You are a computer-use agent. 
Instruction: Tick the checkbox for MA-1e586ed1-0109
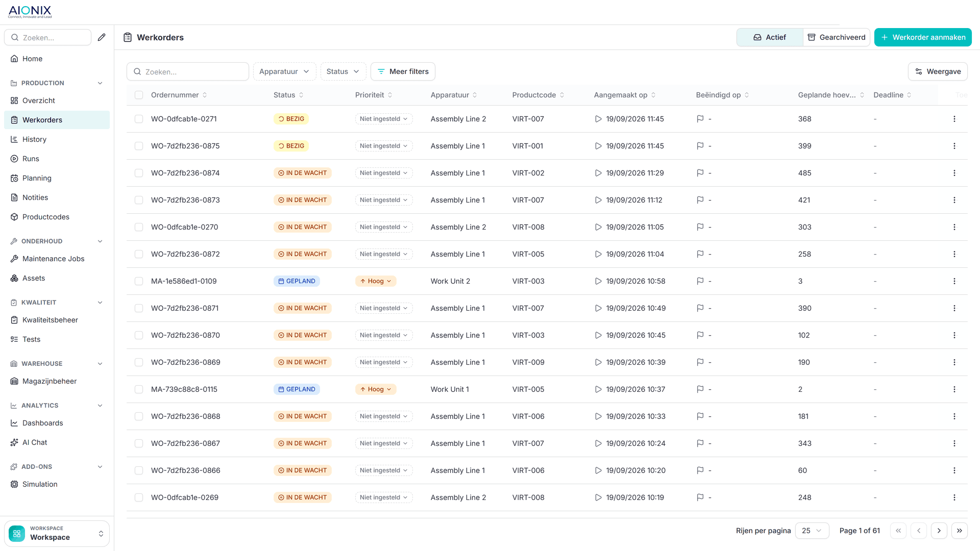(139, 281)
